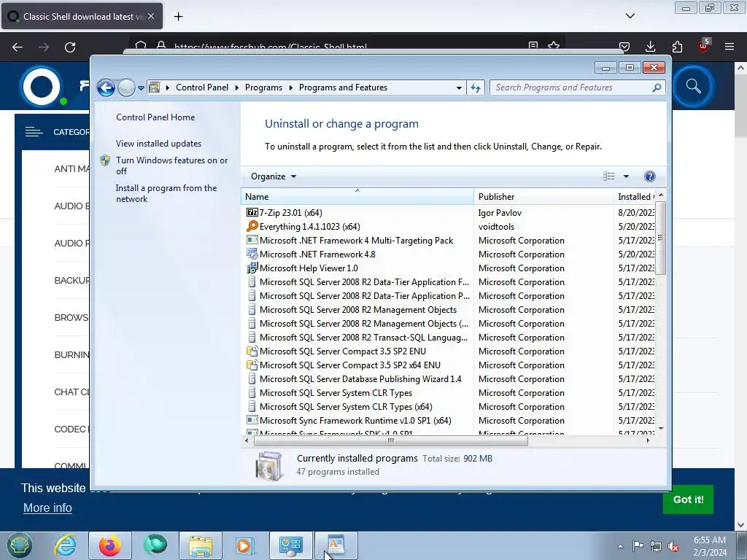
Task: Click the Control Panel breadcrumb segment
Action: coord(202,87)
